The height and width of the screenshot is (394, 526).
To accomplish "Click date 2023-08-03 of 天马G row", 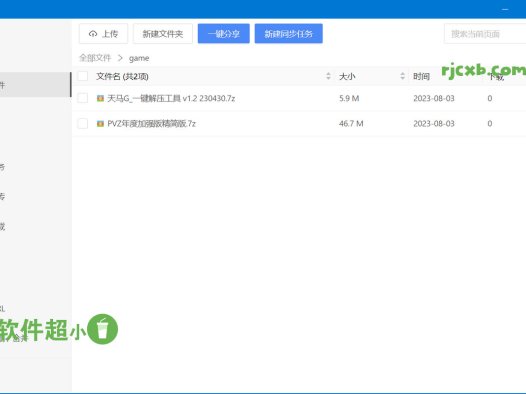I will click(434, 98).
